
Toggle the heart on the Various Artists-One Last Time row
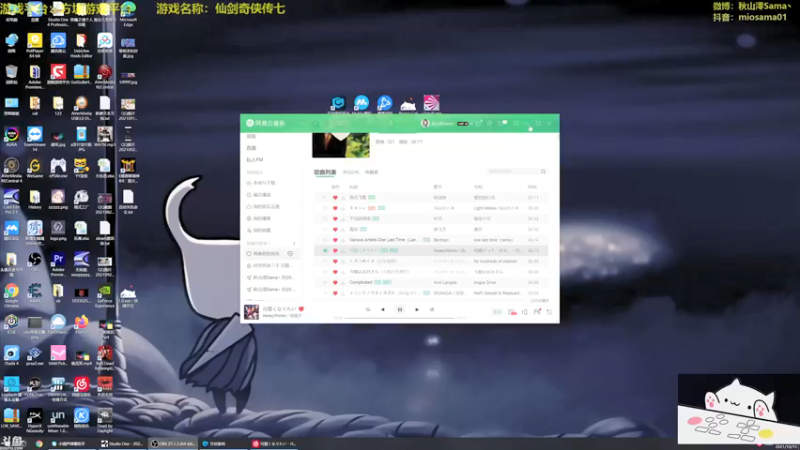coord(335,240)
